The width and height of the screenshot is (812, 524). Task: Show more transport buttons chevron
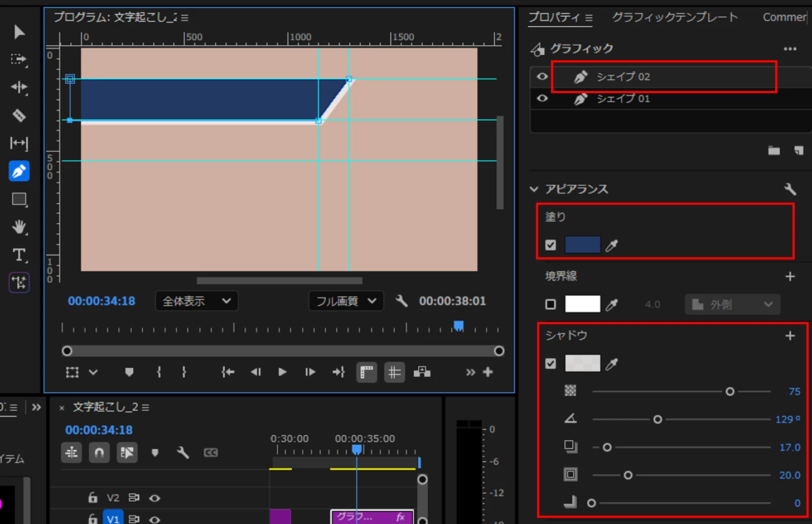tap(471, 372)
